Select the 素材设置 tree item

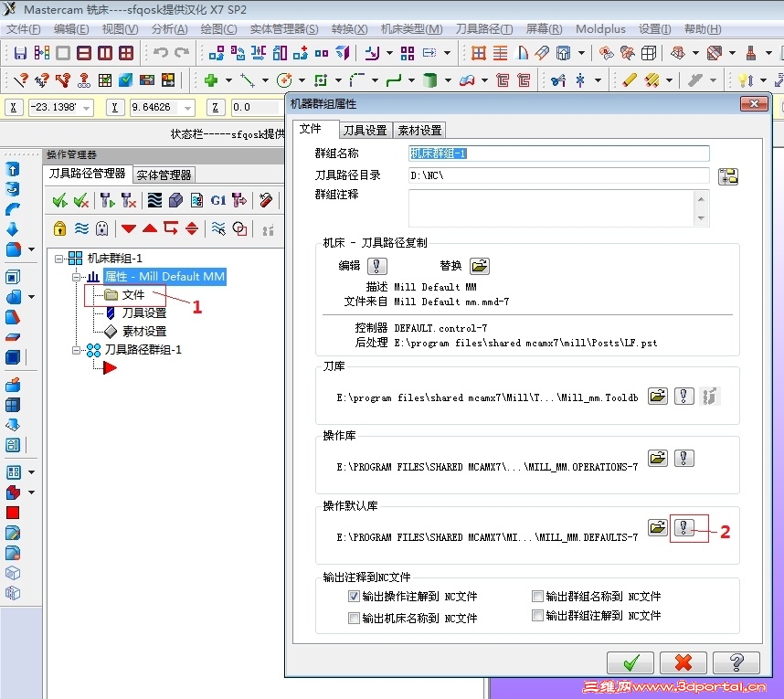pos(144,332)
